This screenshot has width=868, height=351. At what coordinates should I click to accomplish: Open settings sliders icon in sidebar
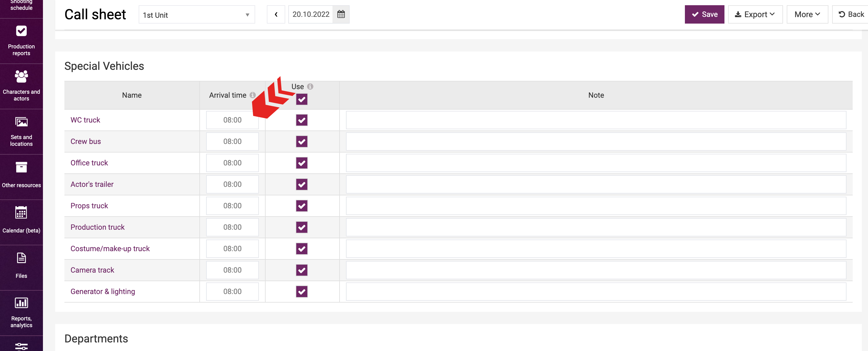(21, 346)
